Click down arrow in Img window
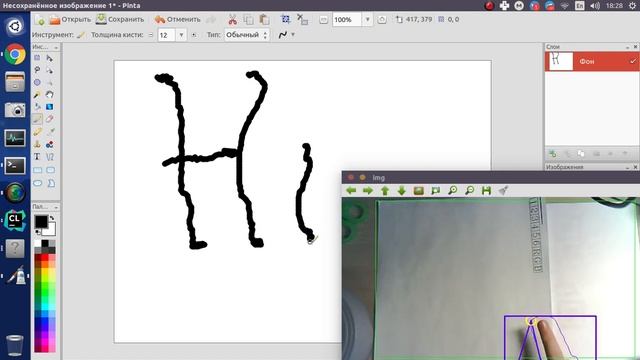This screenshot has width=640, height=360. (x=402, y=191)
